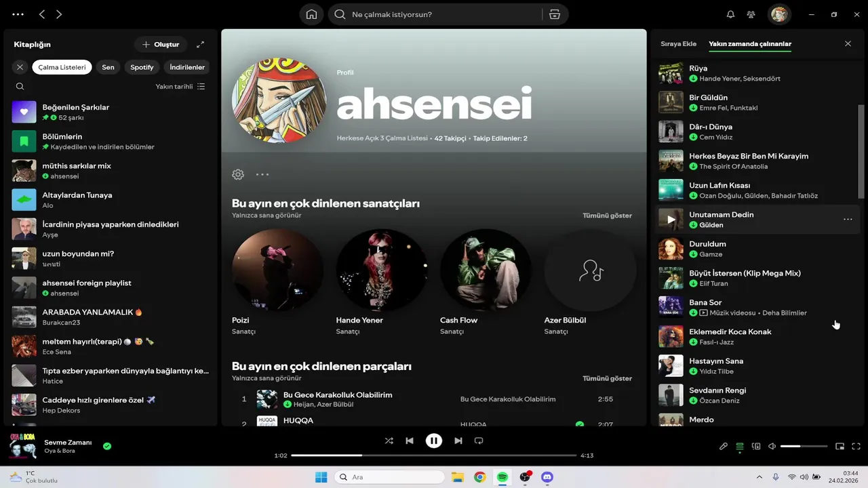Open notifications bell icon
The image size is (868, 488).
pos(730,14)
